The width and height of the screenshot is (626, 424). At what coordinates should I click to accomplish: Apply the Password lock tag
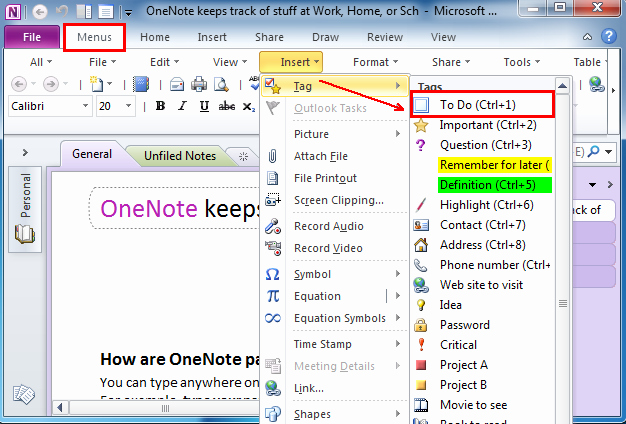pyautogui.click(x=482, y=325)
